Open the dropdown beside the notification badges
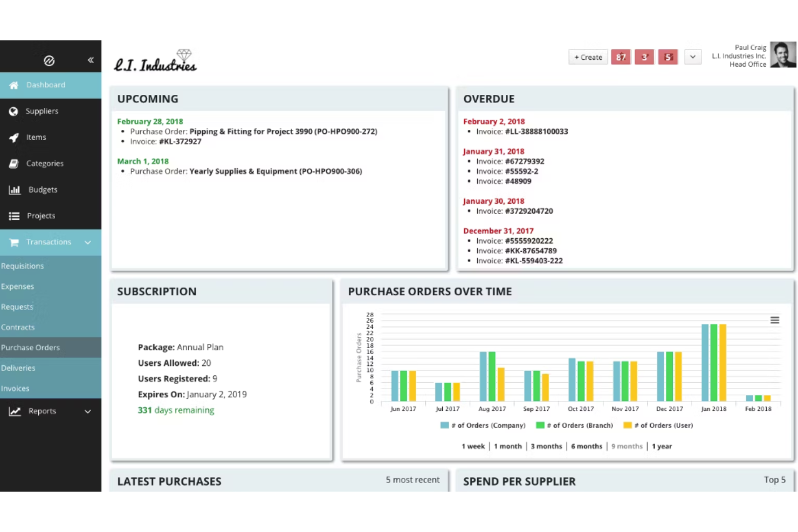This screenshot has height=532, width=798. [x=693, y=57]
